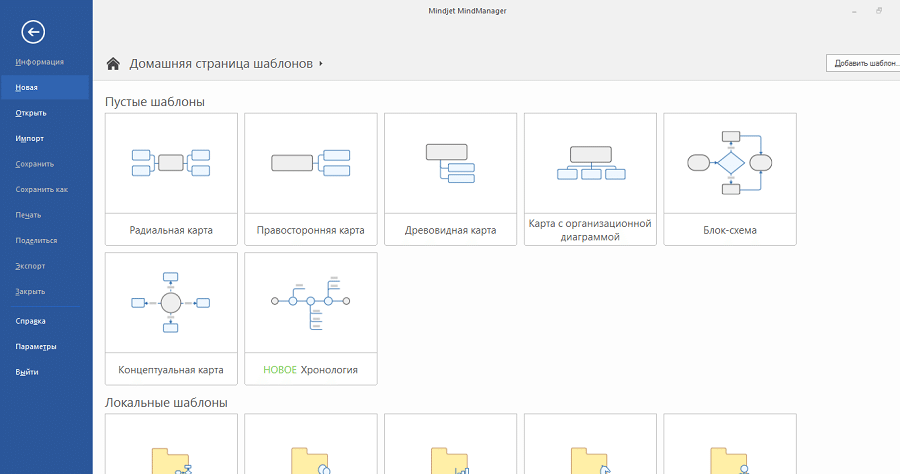
Task: Go to Импорт in sidebar
Action: (30, 138)
